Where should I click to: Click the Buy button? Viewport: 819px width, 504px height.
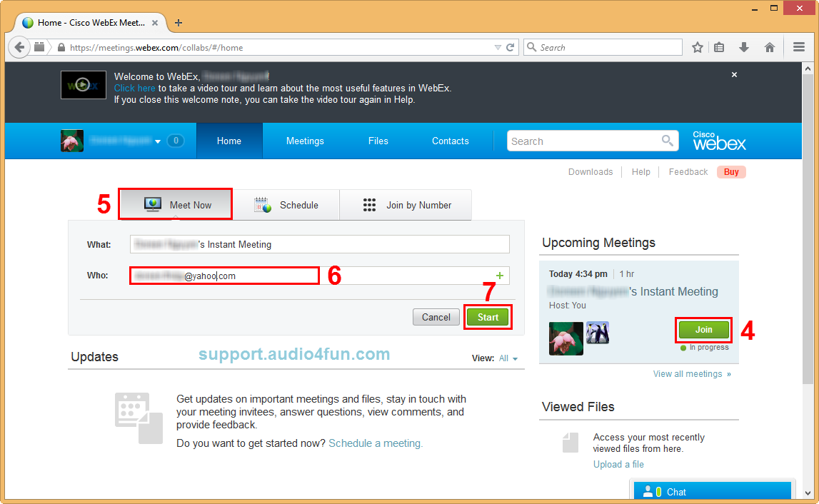click(731, 172)
